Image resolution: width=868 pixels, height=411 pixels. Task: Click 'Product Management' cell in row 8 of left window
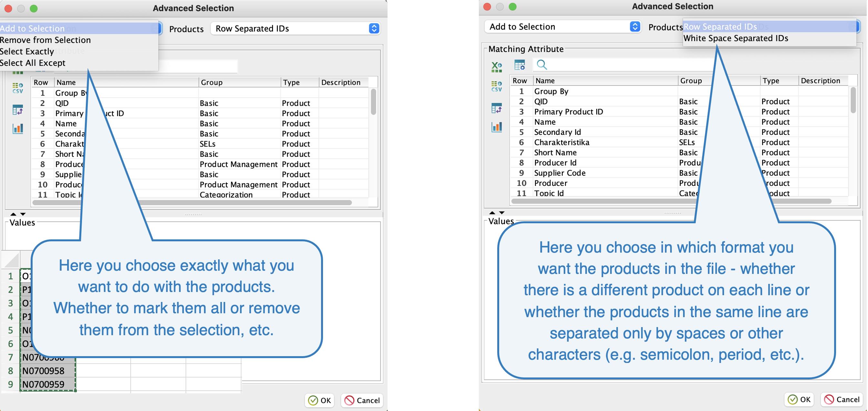pyautogui.click(x=239, y=164)
